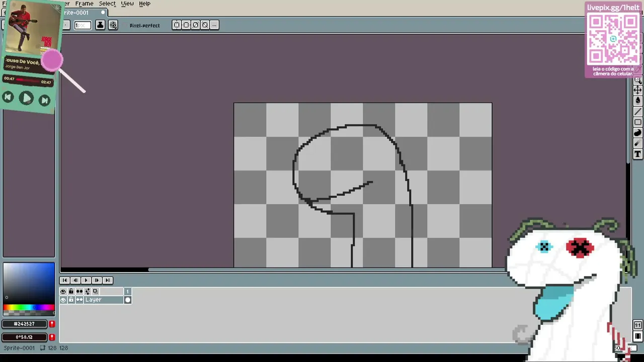
Task: Toggle lock for all layers in header
Action: [x=71, y=292]
